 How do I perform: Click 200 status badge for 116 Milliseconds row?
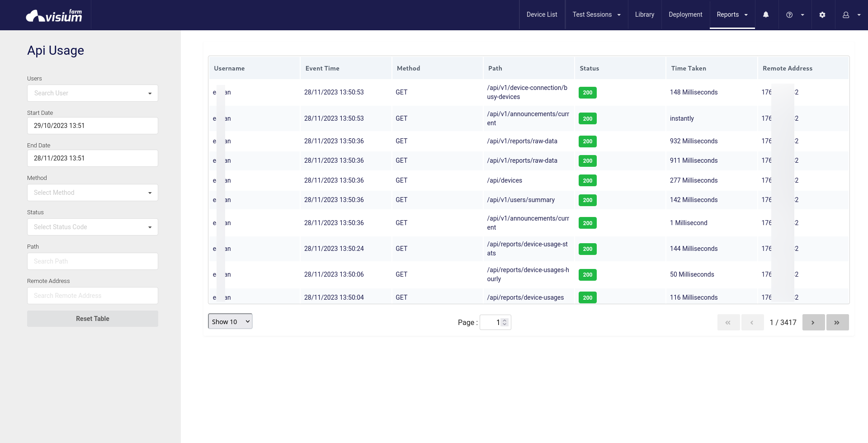(x=587, y=298)
